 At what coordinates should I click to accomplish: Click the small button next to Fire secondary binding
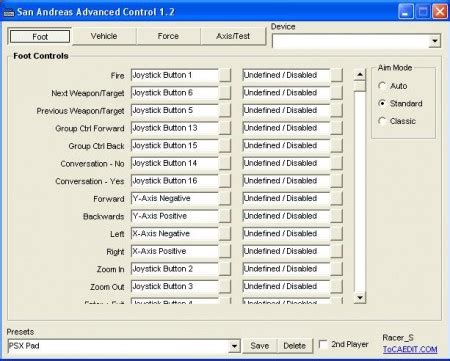pyautogui.click(x=337, y=75)
